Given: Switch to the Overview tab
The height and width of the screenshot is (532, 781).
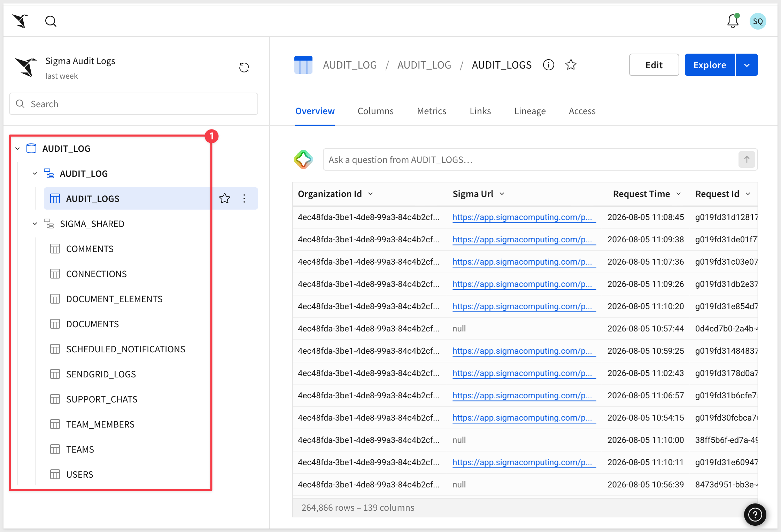Looking at the screenshot, I should pos(315,111).
